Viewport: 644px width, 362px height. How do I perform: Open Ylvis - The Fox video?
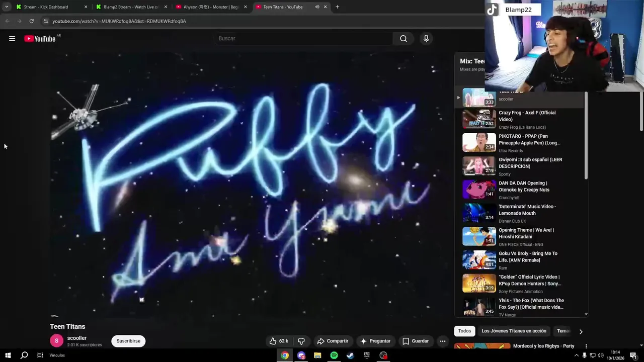(519, 307)
